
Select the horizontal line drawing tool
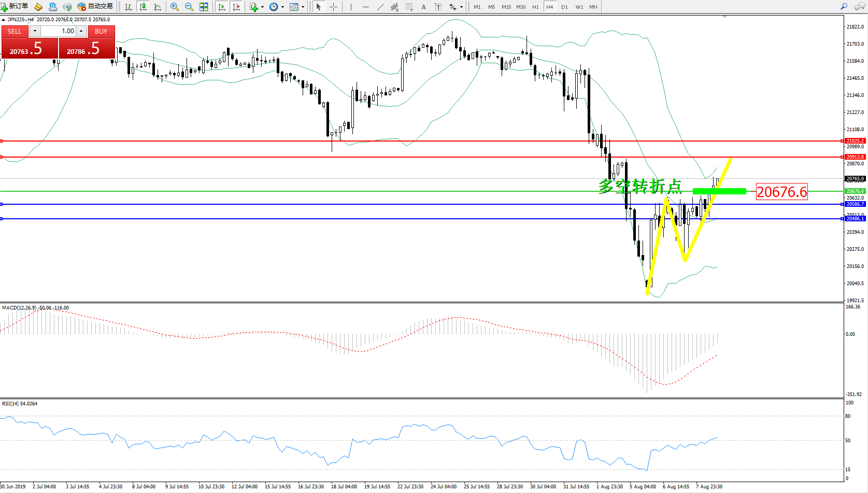[x=366, y=7]
